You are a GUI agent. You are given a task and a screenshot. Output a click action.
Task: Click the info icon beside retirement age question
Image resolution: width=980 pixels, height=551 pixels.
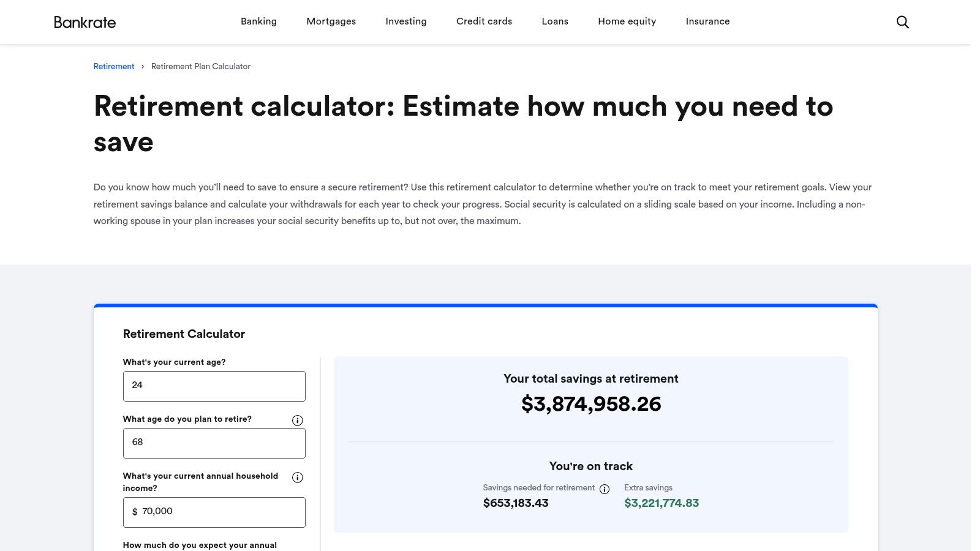click(297, 420)
